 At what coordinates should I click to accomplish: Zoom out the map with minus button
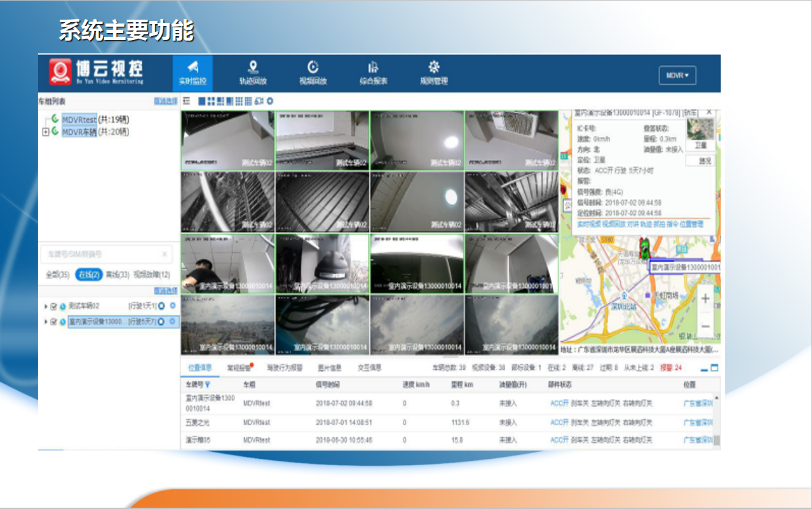point(705,327)
